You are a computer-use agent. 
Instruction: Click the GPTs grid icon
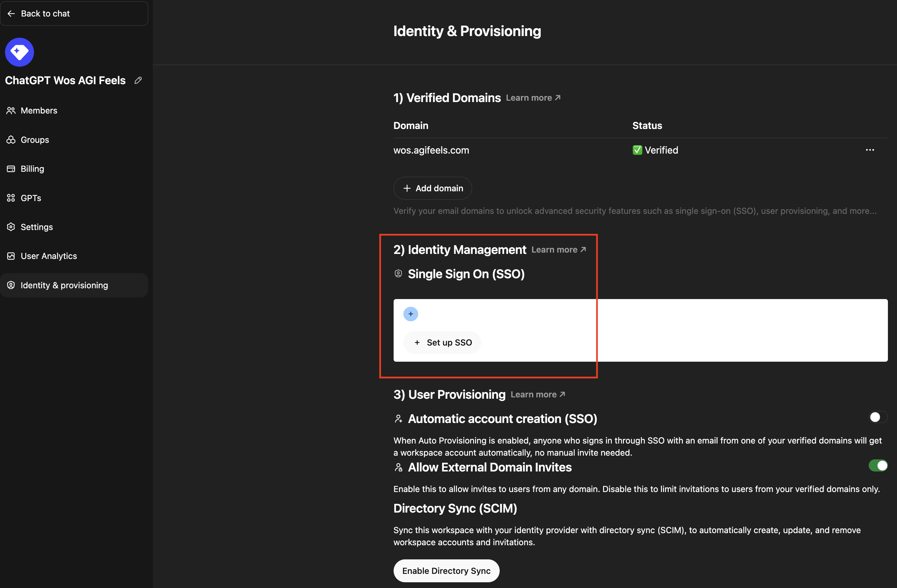(11, 197)
